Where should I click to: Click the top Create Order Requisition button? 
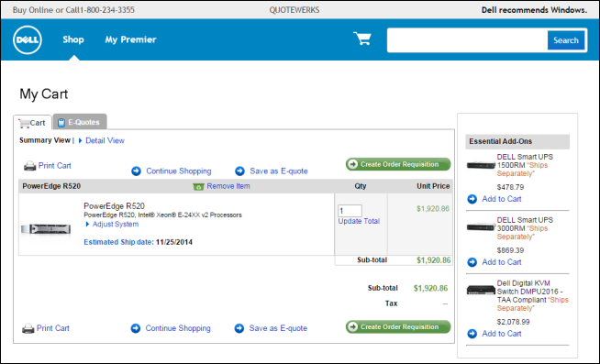pyautogui.click(x=398, y=164)
